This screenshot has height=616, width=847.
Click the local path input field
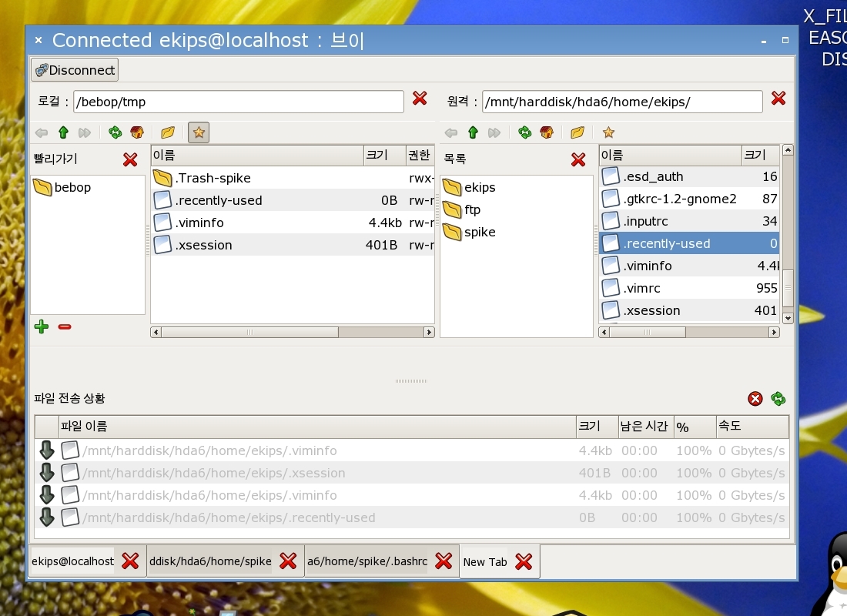[x=238, y=102]
